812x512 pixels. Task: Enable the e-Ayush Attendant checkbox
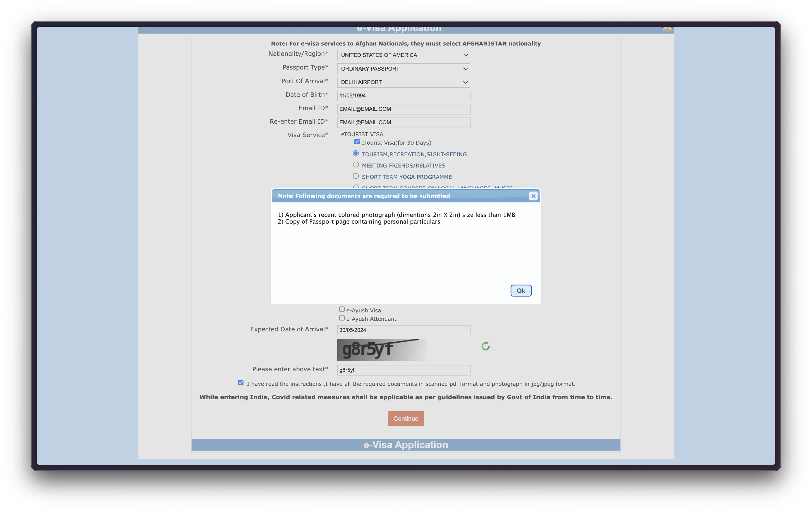pos(342,318)
